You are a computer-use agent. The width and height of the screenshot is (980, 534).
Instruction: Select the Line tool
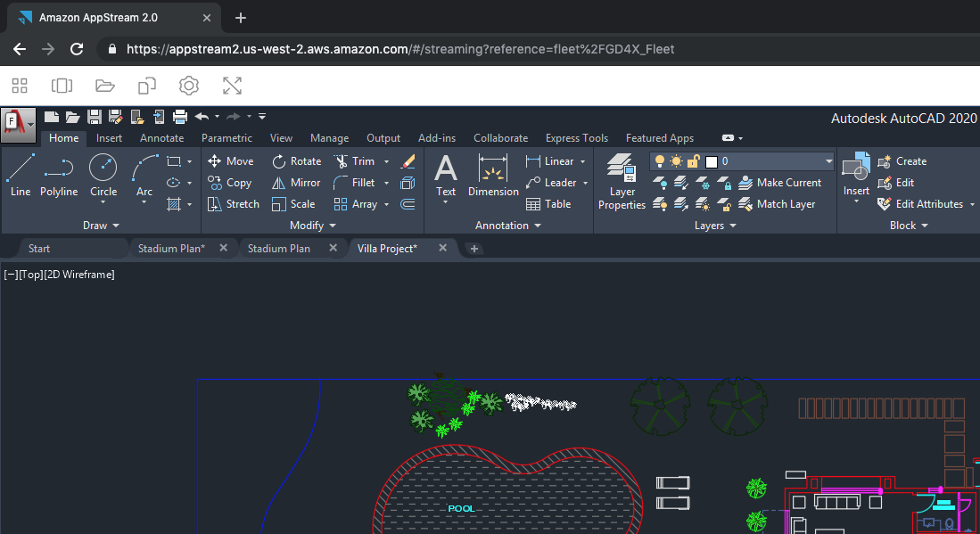pyautogui.click(x=20, y=175)
